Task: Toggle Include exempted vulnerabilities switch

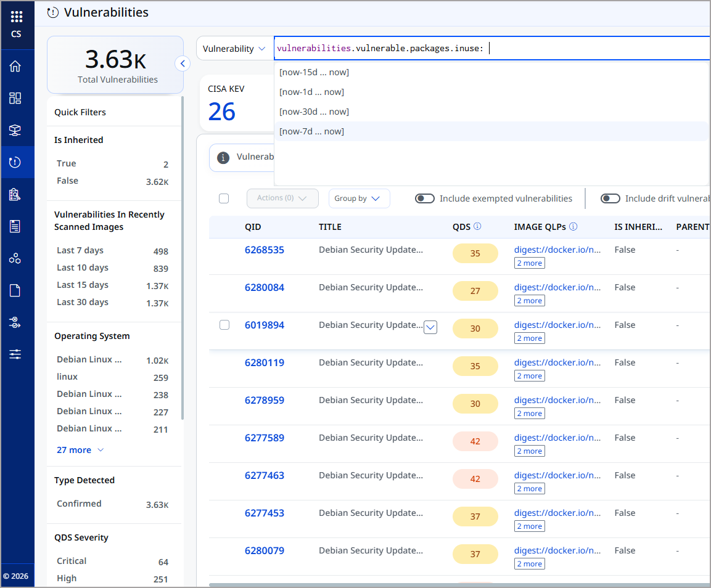Action: tap(425, 198)
